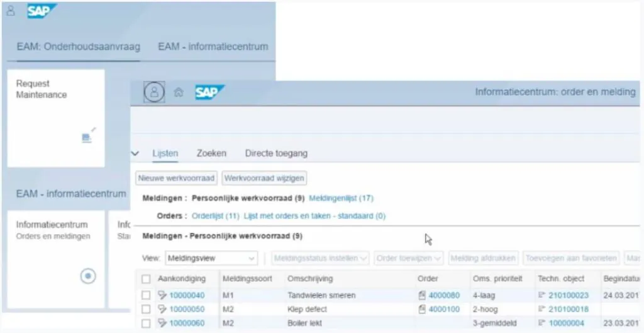Open the circled user avatar in Informatiecentrum window
Screen dimensions: 644x333
(154, 92)
